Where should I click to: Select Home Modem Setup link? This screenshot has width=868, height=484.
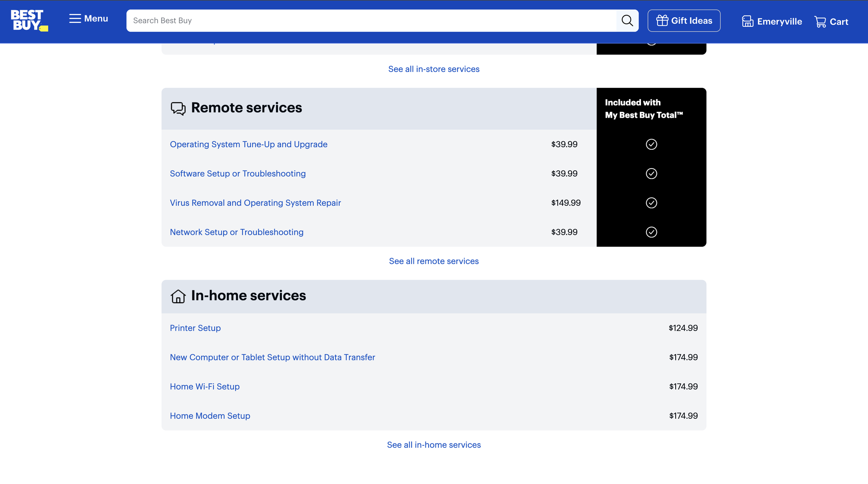tap(210, 416)
